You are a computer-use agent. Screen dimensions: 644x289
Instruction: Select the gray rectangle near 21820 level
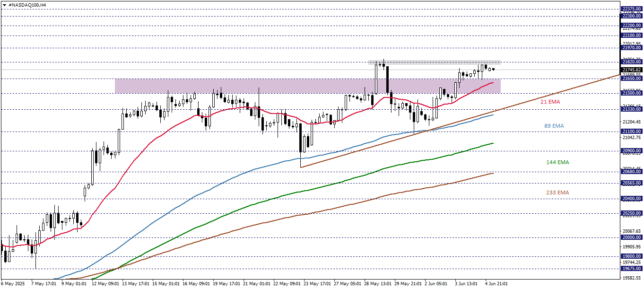[x=434, y=62]
